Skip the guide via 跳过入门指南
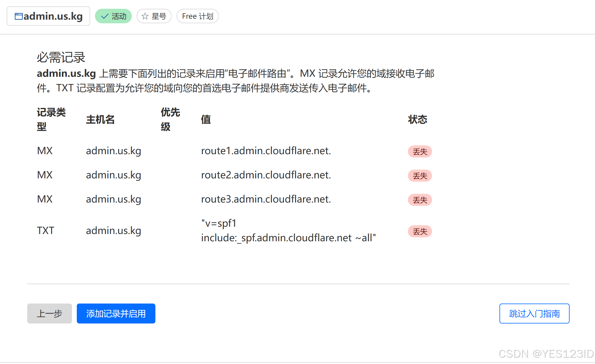This screenshot has height=364, width=595. point(534,314)
